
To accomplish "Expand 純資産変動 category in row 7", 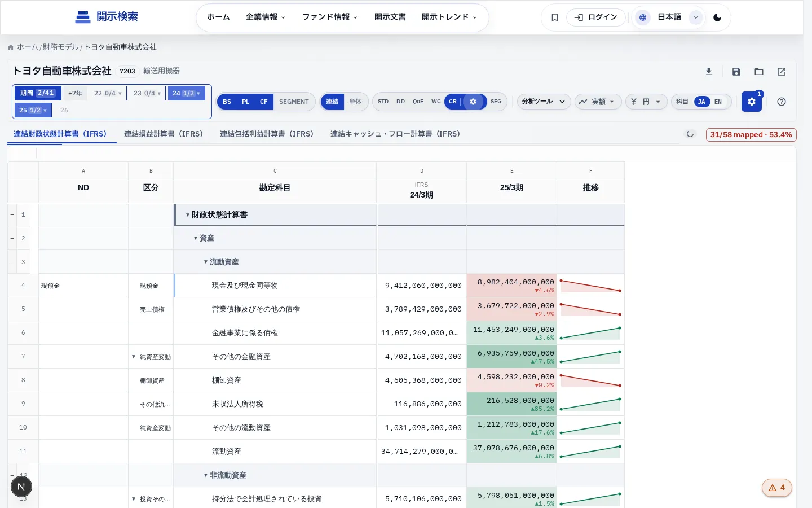I will pos(134,357).
